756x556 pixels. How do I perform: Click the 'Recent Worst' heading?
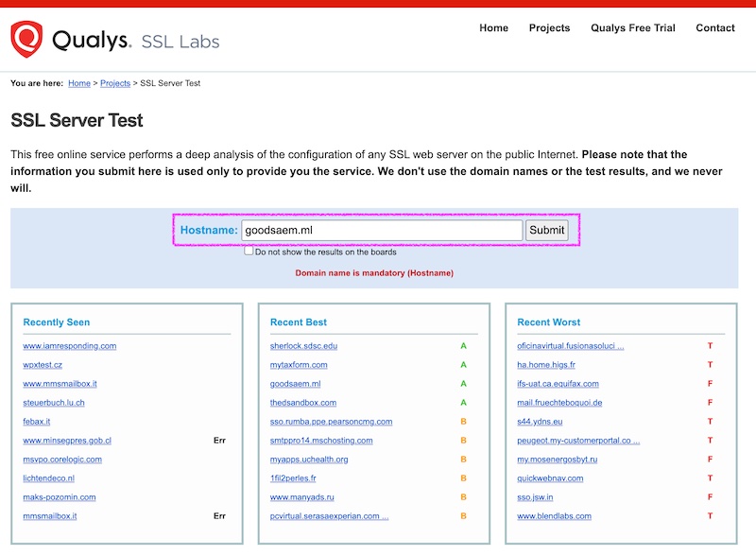tap(549, 322)
